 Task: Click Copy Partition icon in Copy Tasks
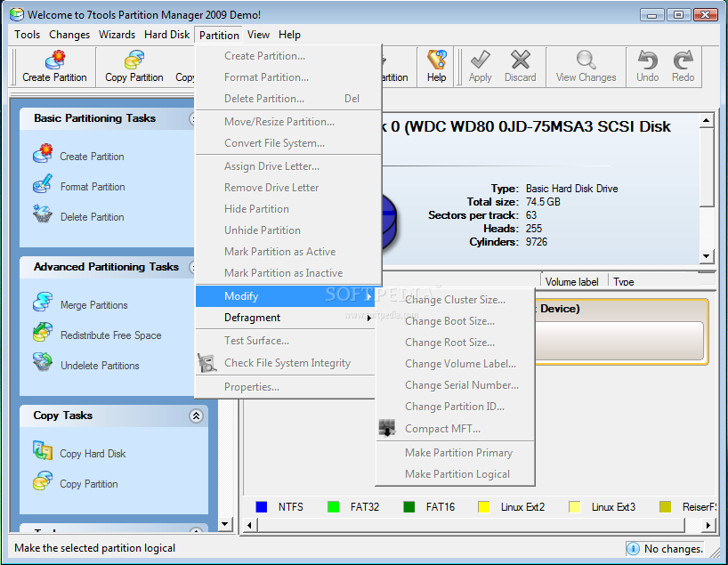(x=43, y=481)
